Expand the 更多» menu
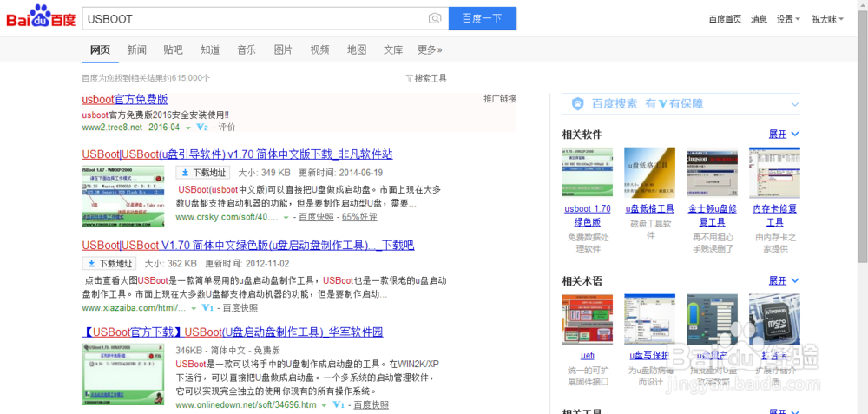This screenshot has width=868, height=414. coord(430,49)
